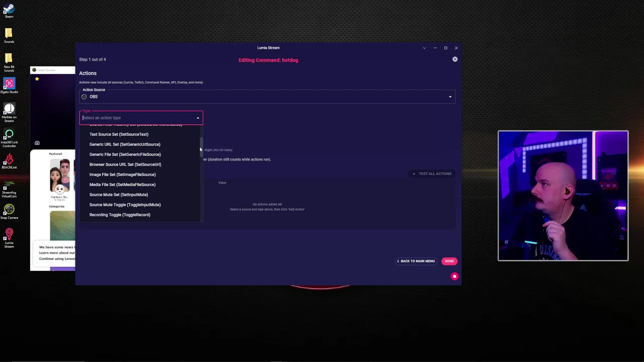
Task: Click the Featured heading in Snap Camera
Action: (x=55, y=154)
